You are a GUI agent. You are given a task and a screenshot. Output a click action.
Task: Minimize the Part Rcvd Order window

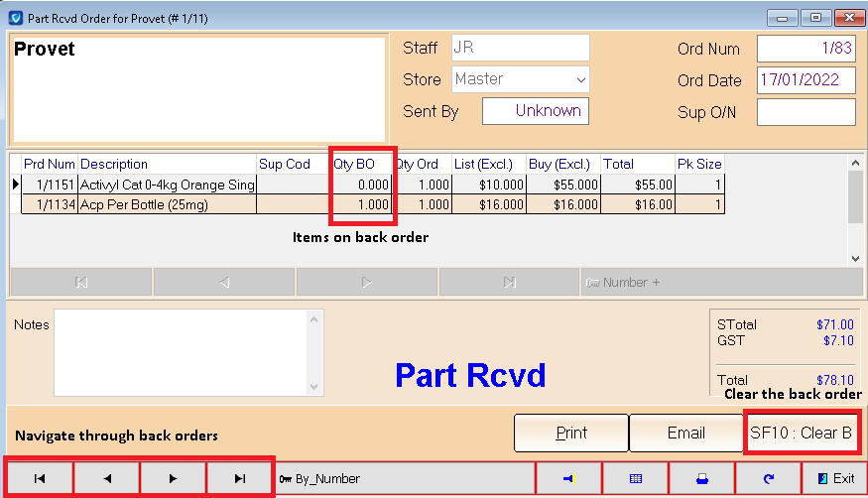(x=783, y=18)
